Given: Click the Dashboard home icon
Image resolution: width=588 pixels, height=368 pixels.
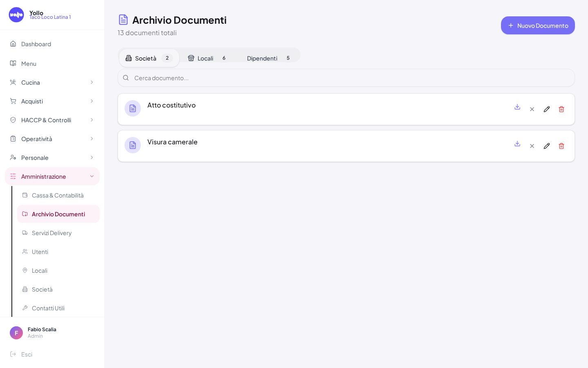Looking at the screenshot, I should (x=13, y=44).
